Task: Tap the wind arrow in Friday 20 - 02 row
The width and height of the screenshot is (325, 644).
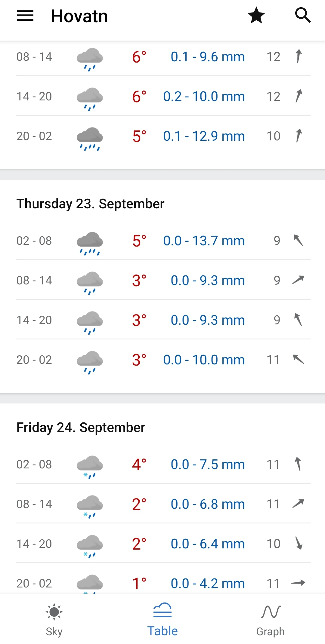Action: [x=298, y=583]
